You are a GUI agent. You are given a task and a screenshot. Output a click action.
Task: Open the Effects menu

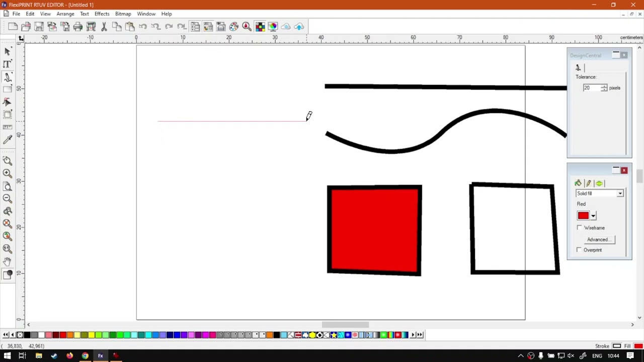coord(102,14)
